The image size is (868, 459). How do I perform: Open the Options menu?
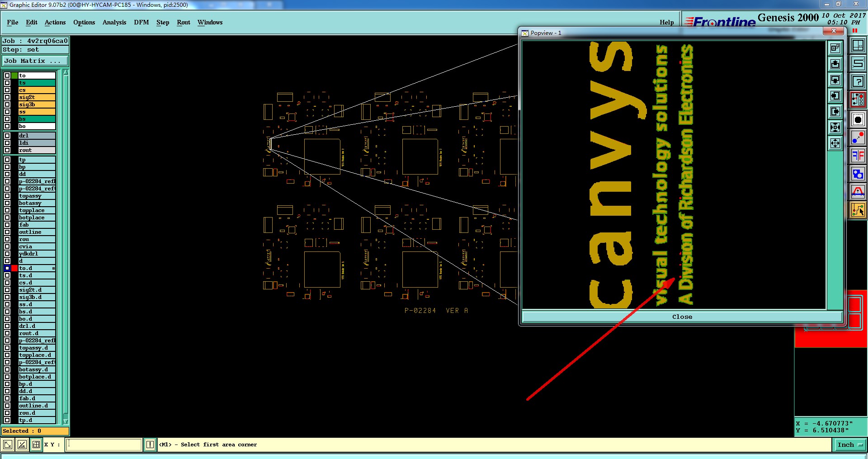pyautogui.click(x=84, y=22)
